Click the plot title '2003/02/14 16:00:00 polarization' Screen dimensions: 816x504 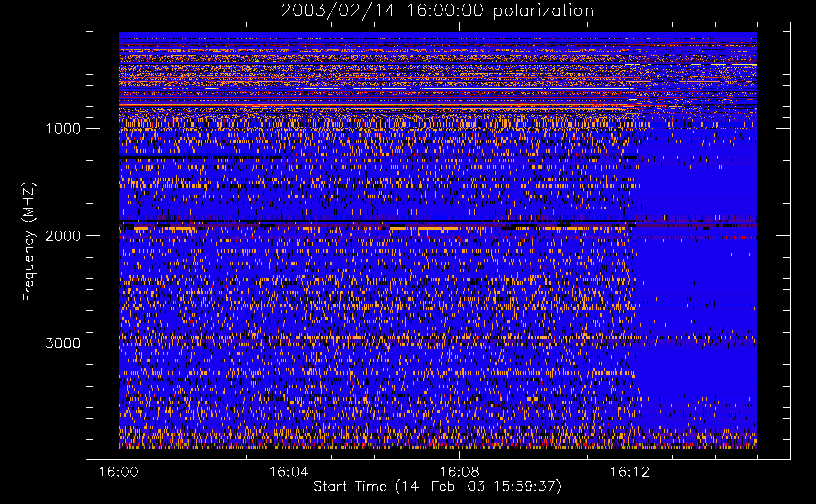(x=437, y=11)
